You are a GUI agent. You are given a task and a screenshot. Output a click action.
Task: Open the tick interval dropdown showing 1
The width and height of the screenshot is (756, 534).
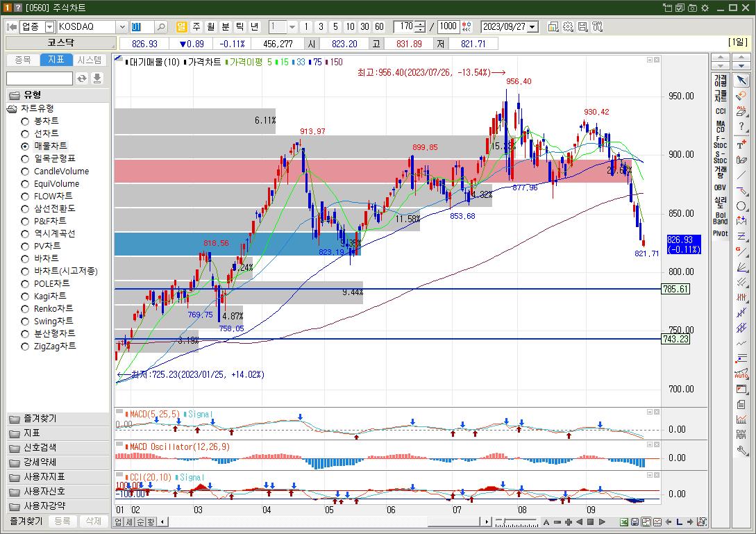point(292,26)
